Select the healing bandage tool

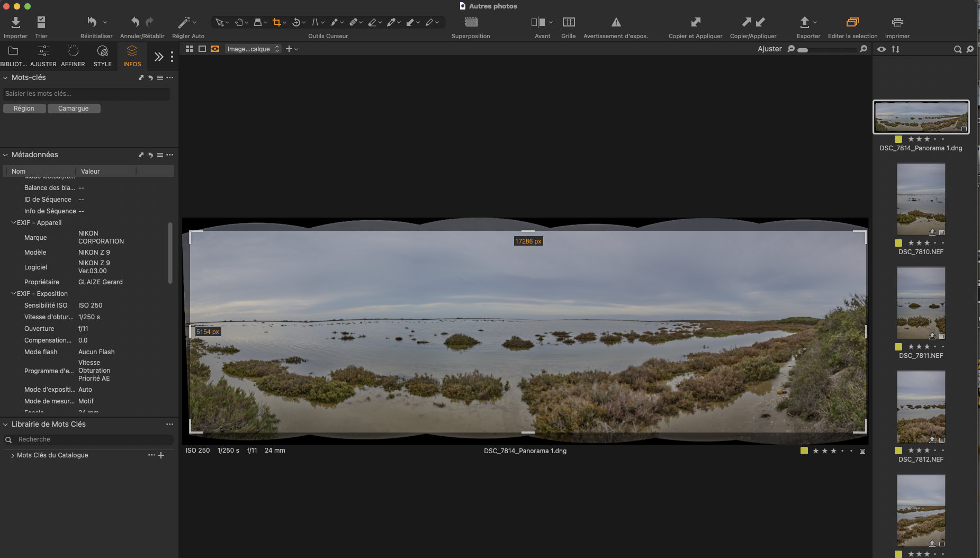(x=353, y=22)
